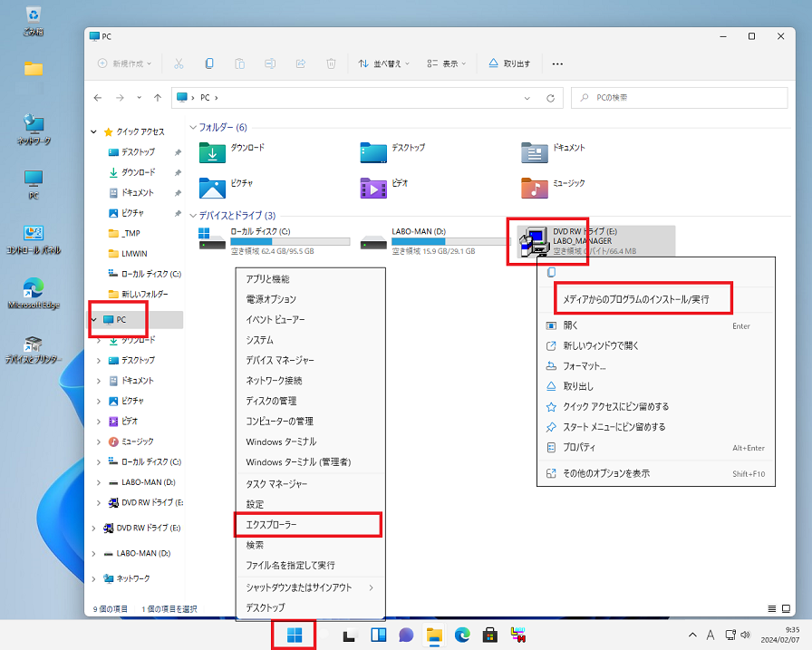Click the Cut scissors icon in toolbar
This screenshot has width=812, height=650.
point(179,63)
